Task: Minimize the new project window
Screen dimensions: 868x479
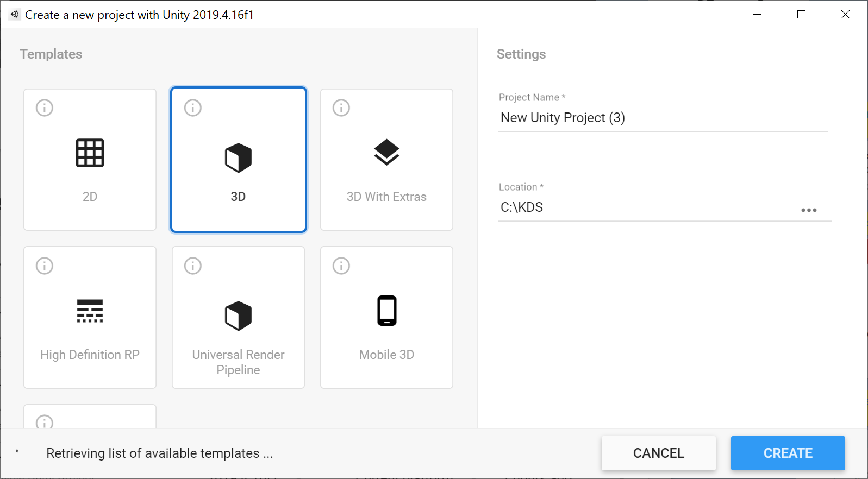Action: (x=757, y=15)
